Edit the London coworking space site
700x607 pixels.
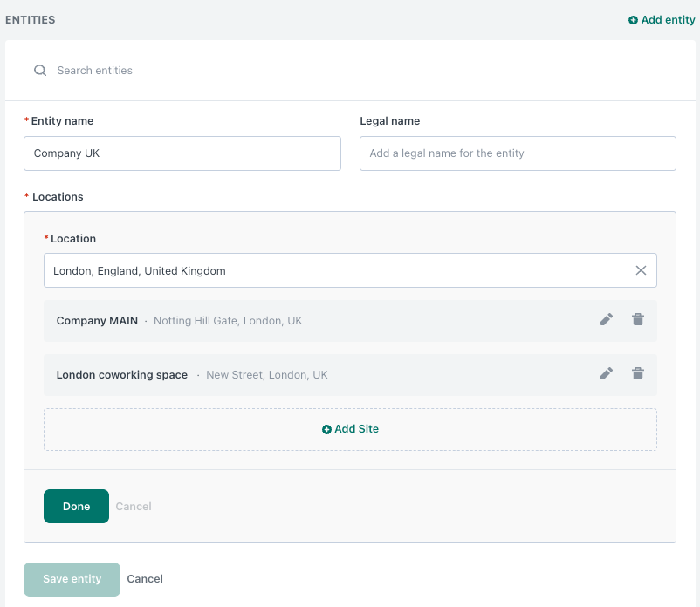click(x=607, y=374)
